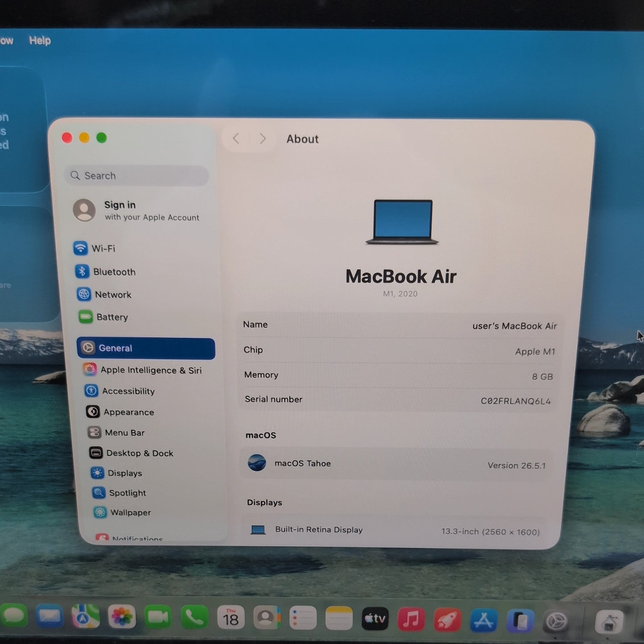
Task: Click the macOS Tahoe icon
Action: coord(257,463)
